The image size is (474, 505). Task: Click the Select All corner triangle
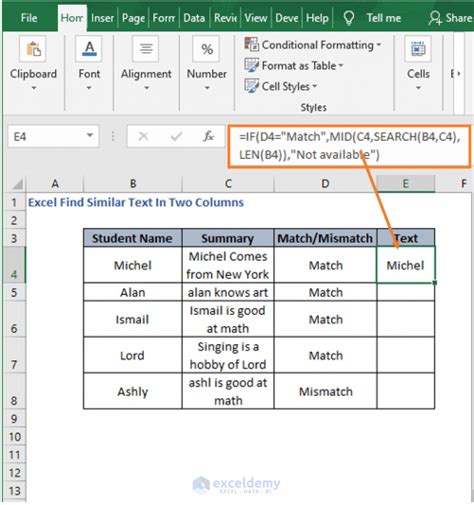point(17,184)
